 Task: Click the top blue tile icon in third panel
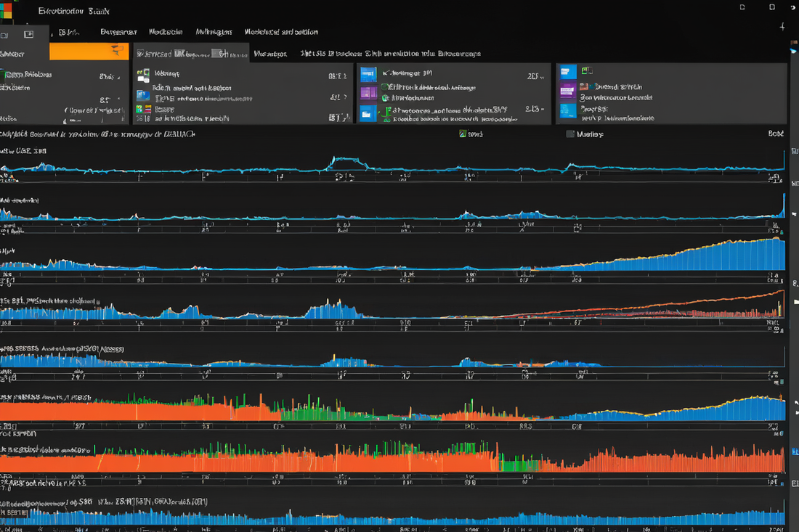click(x=568, y=72)
